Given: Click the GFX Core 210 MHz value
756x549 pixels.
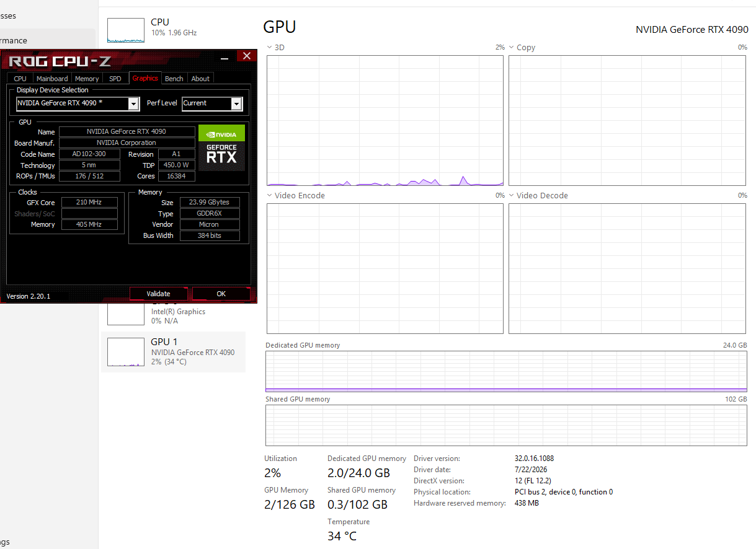Looking at the screenshot, I should 89,203.
